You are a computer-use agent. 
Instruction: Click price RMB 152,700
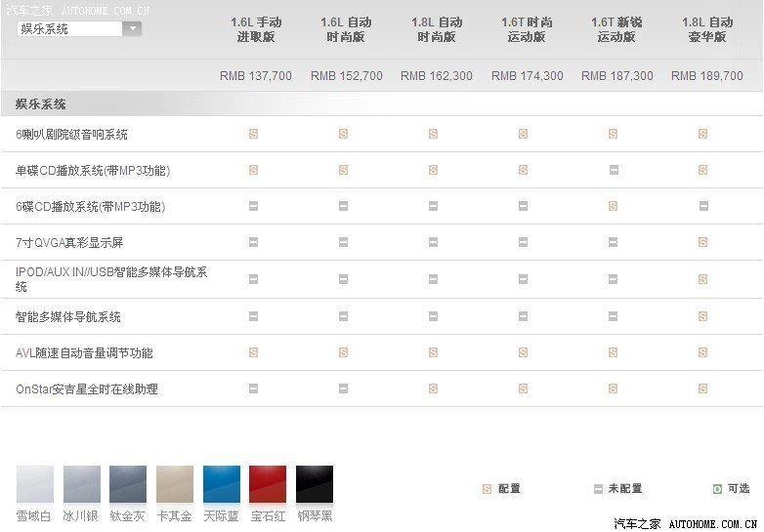[347, 76]
